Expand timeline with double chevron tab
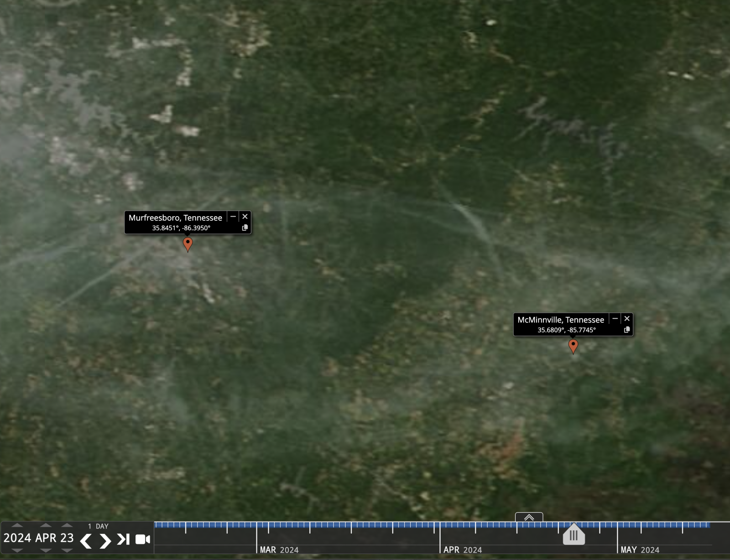This screenshot has width=730, height=560. (x=529, y=517)
